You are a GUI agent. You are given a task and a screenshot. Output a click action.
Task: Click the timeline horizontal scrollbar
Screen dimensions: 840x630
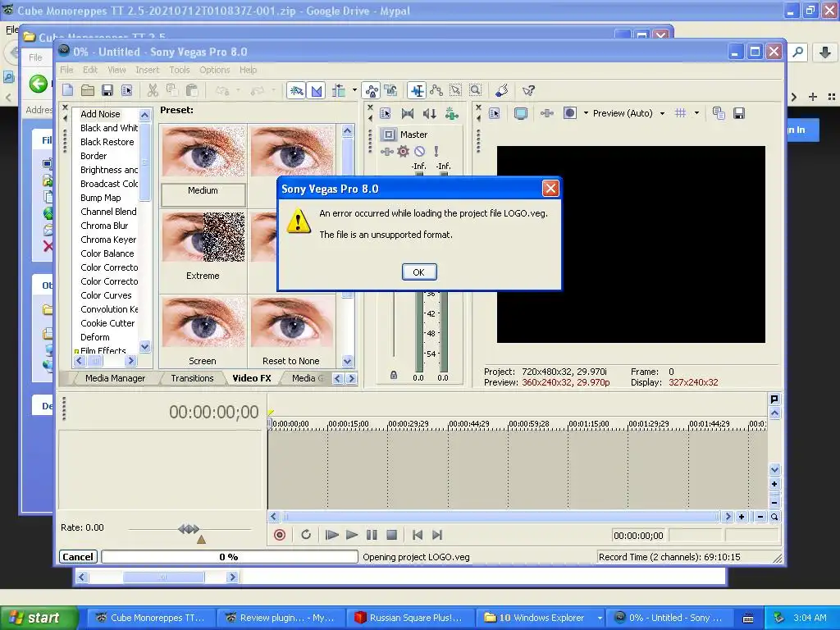tap(500, 517)
